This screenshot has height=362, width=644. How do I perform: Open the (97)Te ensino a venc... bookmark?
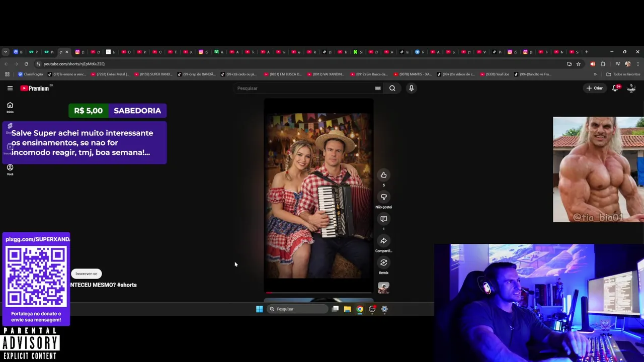pos(67,74)
